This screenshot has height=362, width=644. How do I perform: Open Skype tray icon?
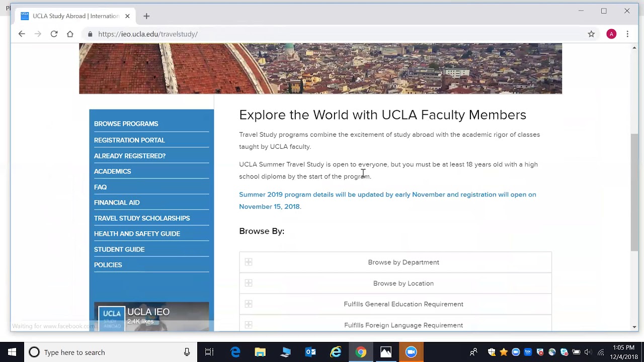564,352
